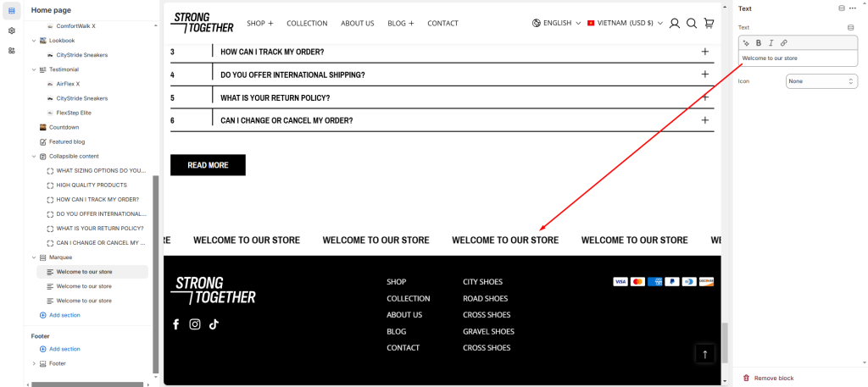Click GRAVEL SHOES footer link
The width and height of the screenshot is (868, 387).
coord(489,332)
